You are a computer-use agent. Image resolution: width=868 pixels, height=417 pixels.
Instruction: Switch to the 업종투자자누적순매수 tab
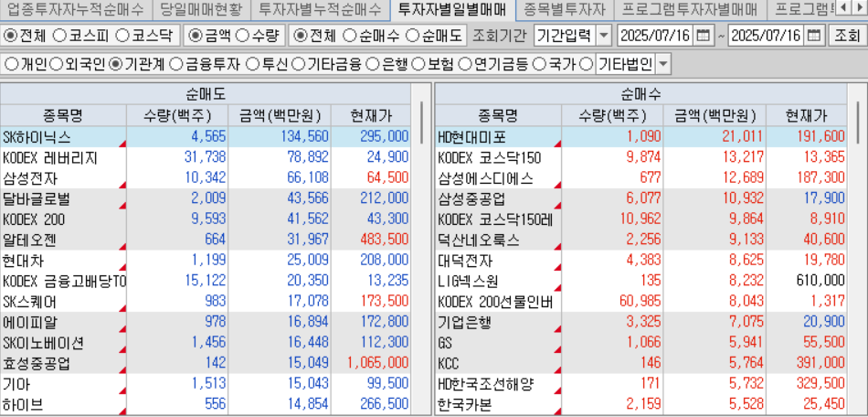point(75,9)
